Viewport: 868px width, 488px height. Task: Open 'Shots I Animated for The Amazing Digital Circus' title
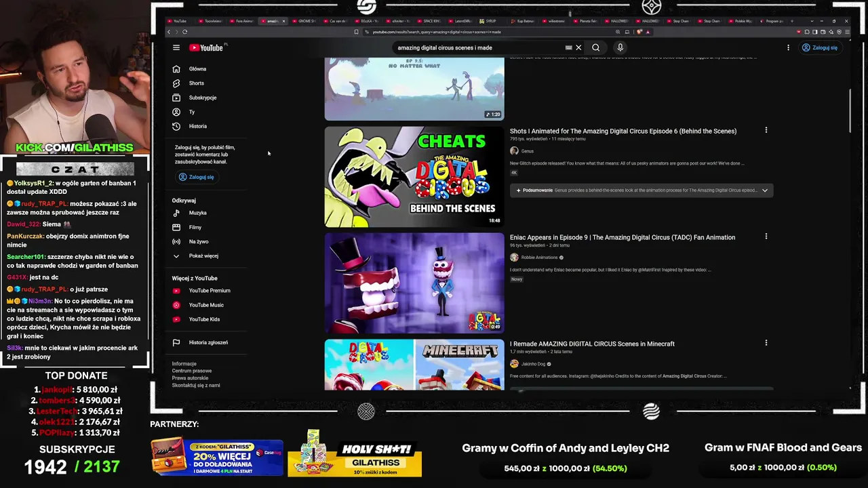point(623,131)
